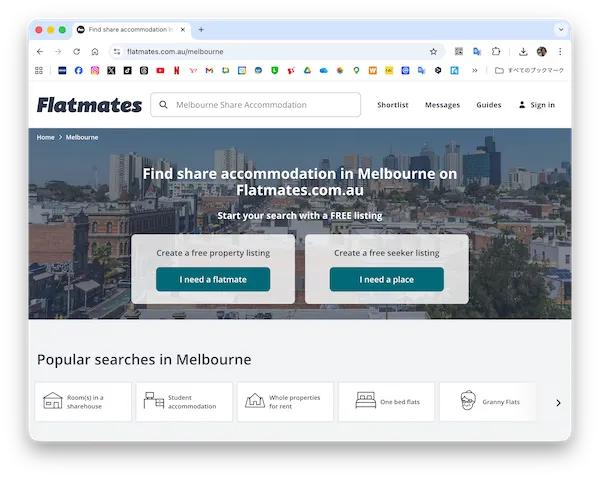Open the Chrome downloads icon

point(523,51)
